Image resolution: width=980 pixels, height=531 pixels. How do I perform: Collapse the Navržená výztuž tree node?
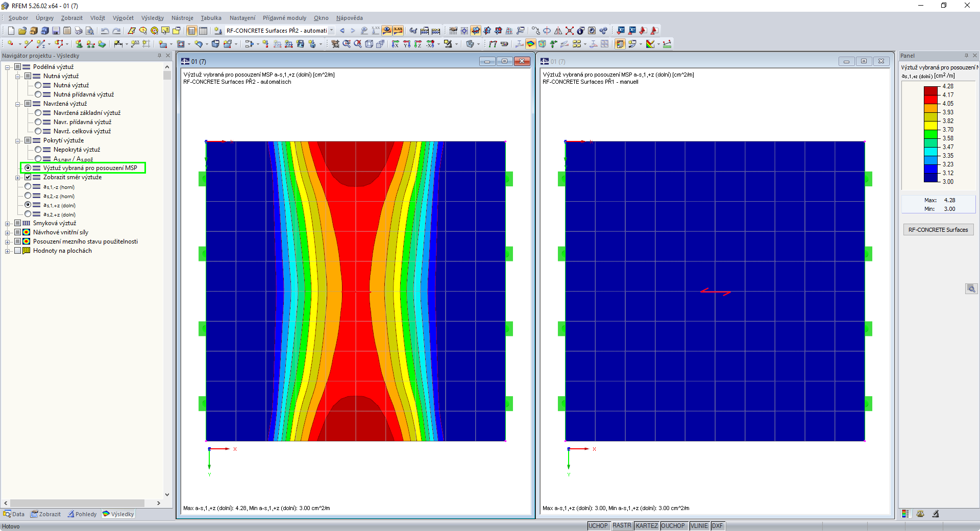18,104
